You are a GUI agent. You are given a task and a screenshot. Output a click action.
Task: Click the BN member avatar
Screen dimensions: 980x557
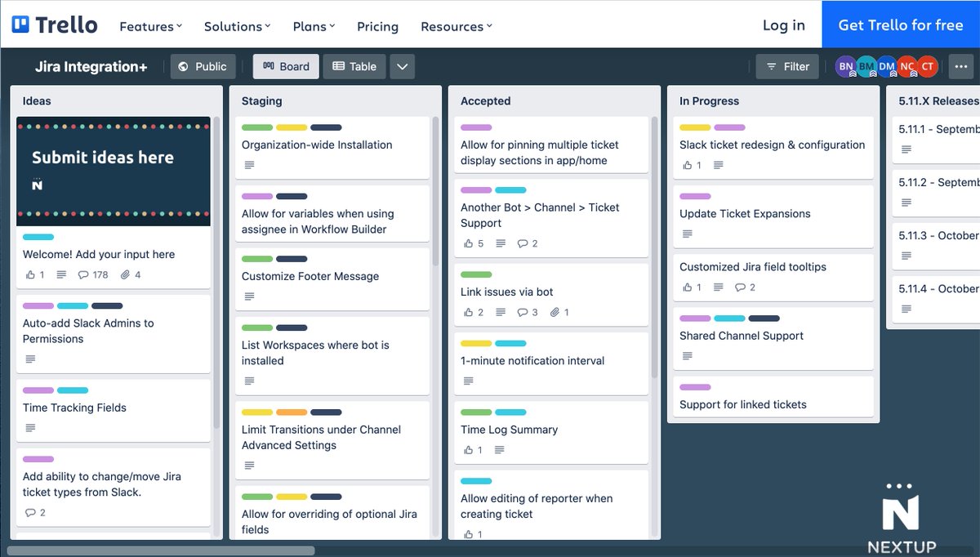pyautogui.click(x=846, y=66)
